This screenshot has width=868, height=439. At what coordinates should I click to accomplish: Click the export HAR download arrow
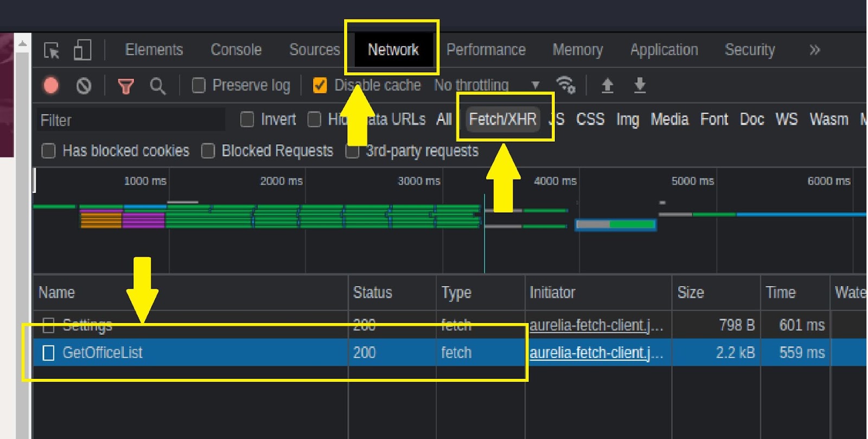640,85
